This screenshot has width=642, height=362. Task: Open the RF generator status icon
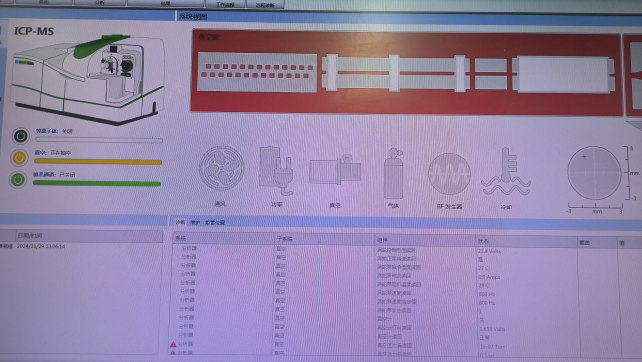pos(449,174)
